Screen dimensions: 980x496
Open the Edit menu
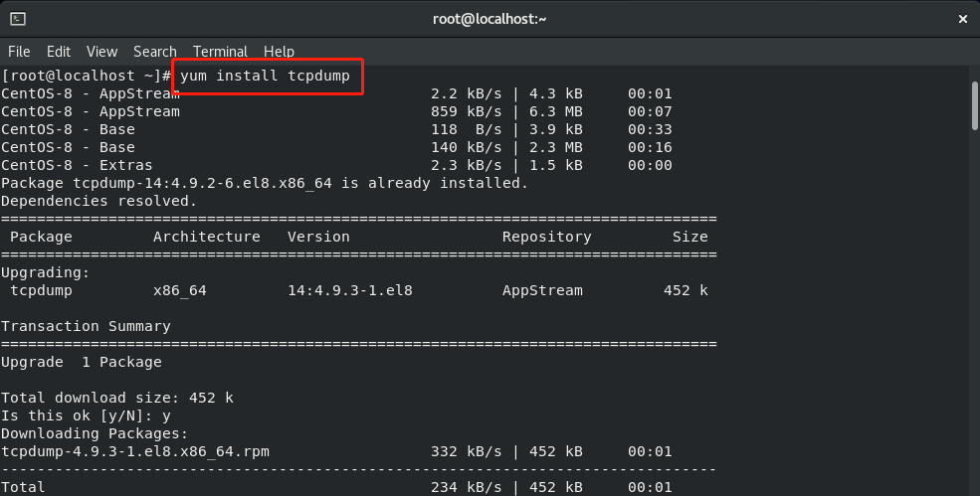(58, 52)
